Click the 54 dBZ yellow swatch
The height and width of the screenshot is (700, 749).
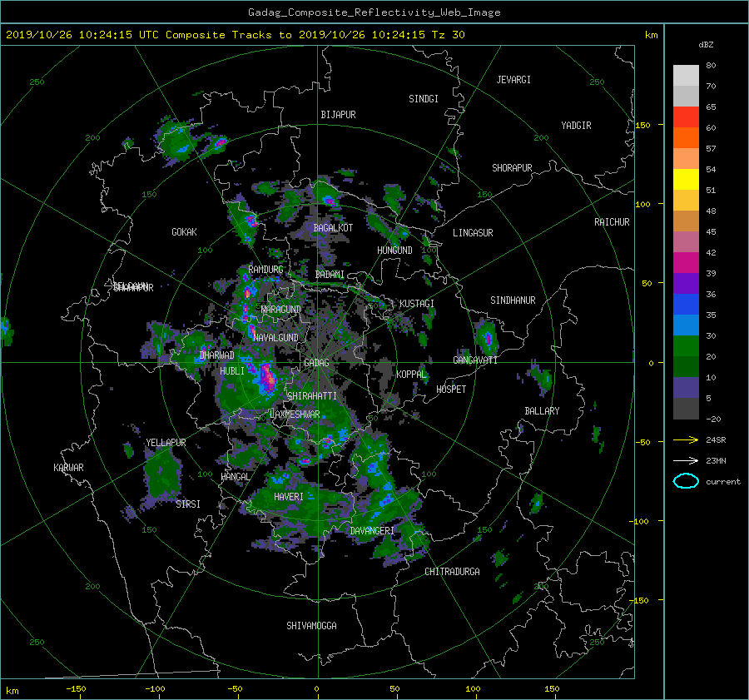(x=686, y=179)
